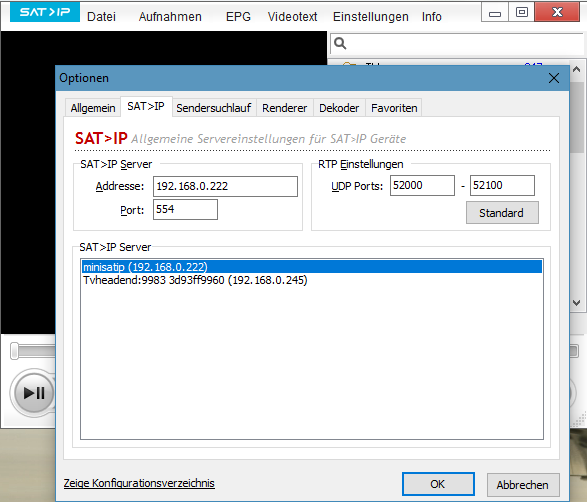
Task: Open the EPG menu
Action: [x=238, y=16]
